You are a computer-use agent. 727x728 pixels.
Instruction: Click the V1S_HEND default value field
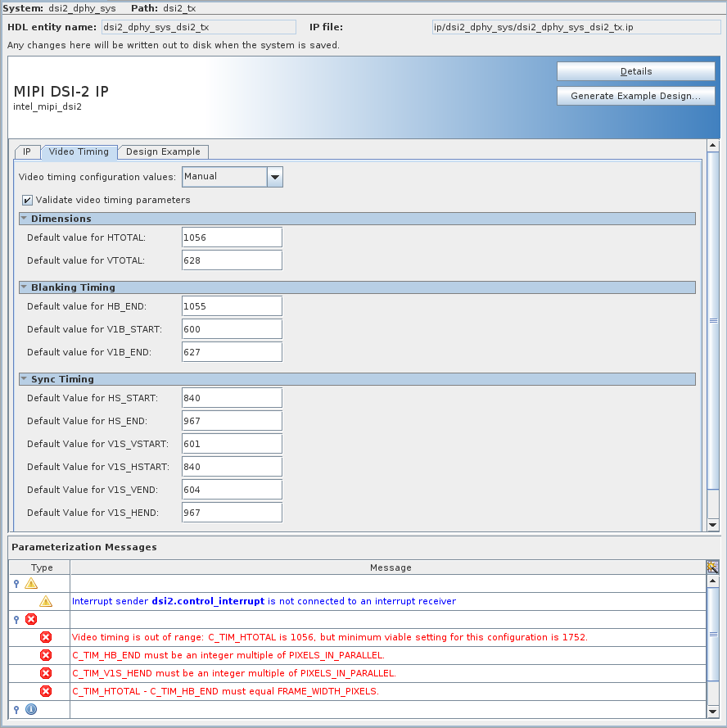pyautogui.click(x=233, y=513)
